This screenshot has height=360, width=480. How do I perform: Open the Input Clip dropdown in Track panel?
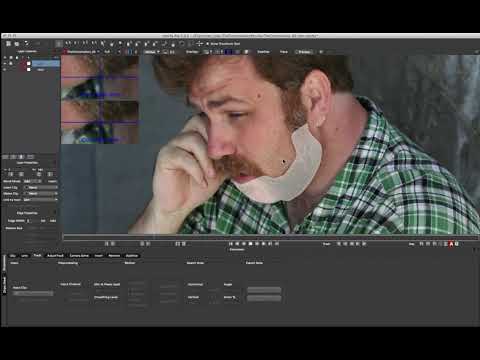pyautogui.click(x=33, y=293)
